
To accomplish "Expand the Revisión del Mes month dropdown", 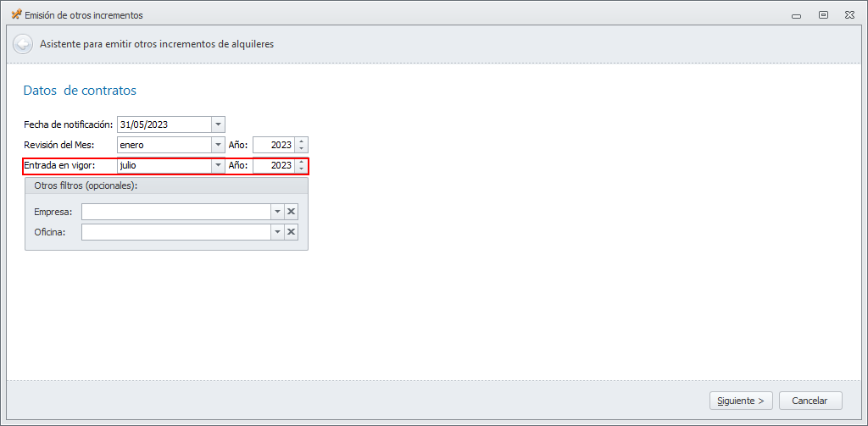I will [x=218, y=145].
